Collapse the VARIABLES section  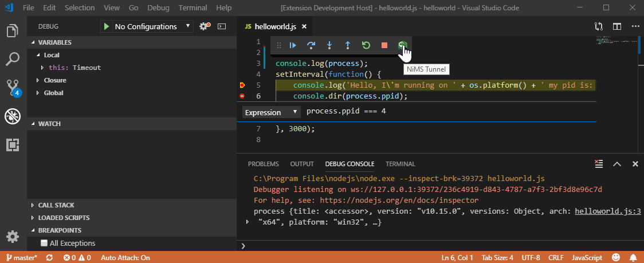(x=132, y=42)
